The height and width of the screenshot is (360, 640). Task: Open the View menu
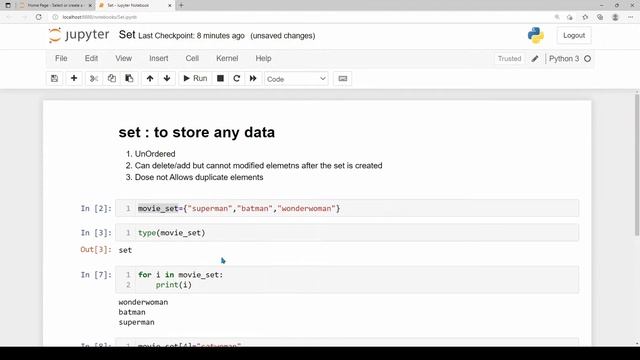coord(123,58)
